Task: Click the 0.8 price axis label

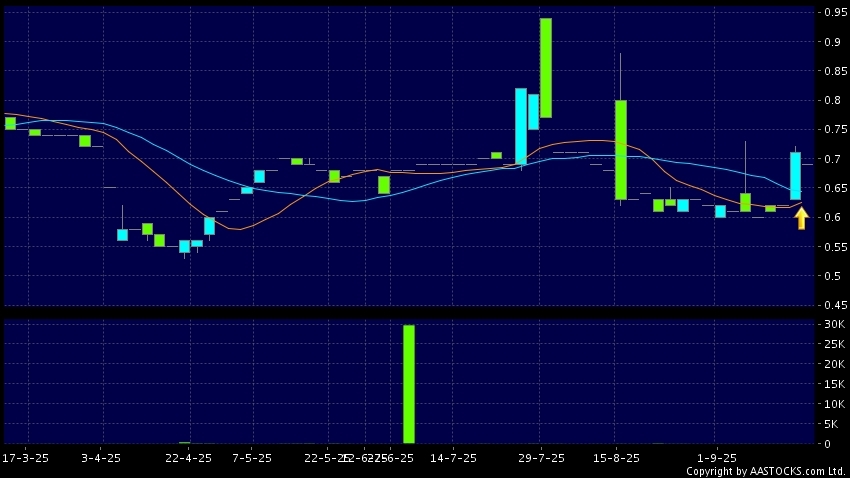Action: pos(833,100)
